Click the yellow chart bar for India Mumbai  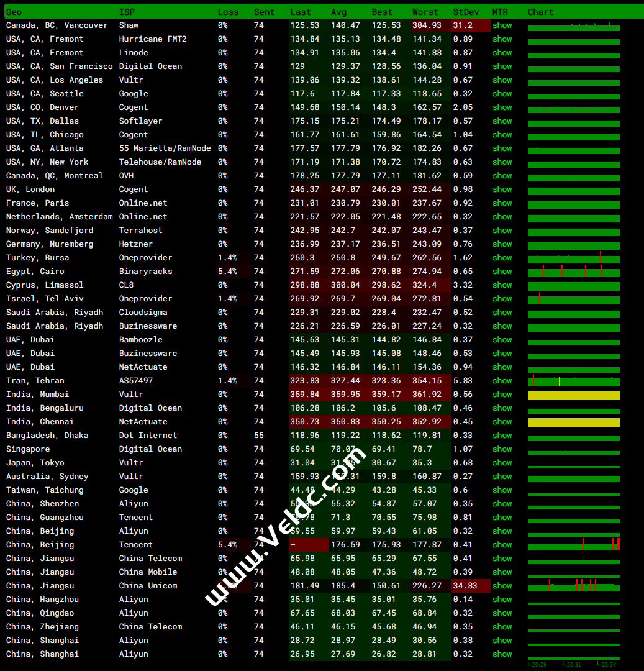coord(573,395)
